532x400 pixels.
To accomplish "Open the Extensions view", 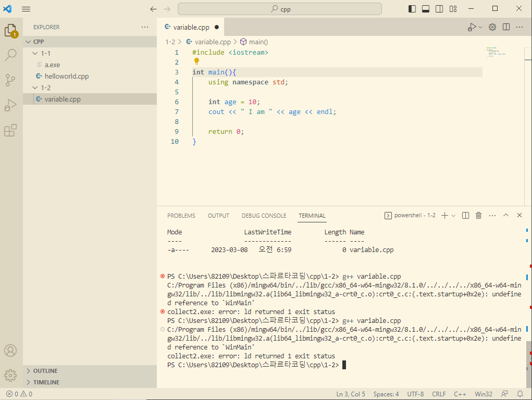I will (11, 130).
